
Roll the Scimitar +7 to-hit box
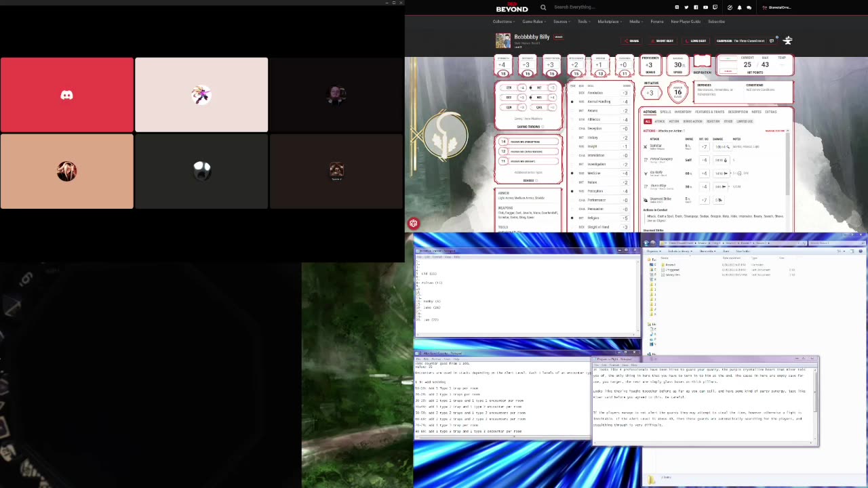[x=705, y=146]
